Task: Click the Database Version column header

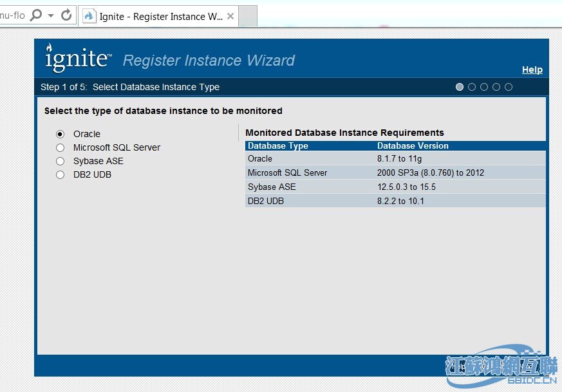Action: [413, 146]
